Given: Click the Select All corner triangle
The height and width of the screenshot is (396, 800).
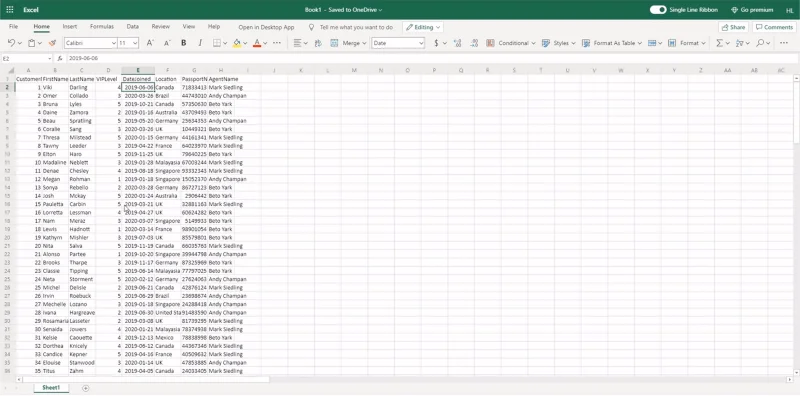Looking at the screenshot, I should coord(11,70).
